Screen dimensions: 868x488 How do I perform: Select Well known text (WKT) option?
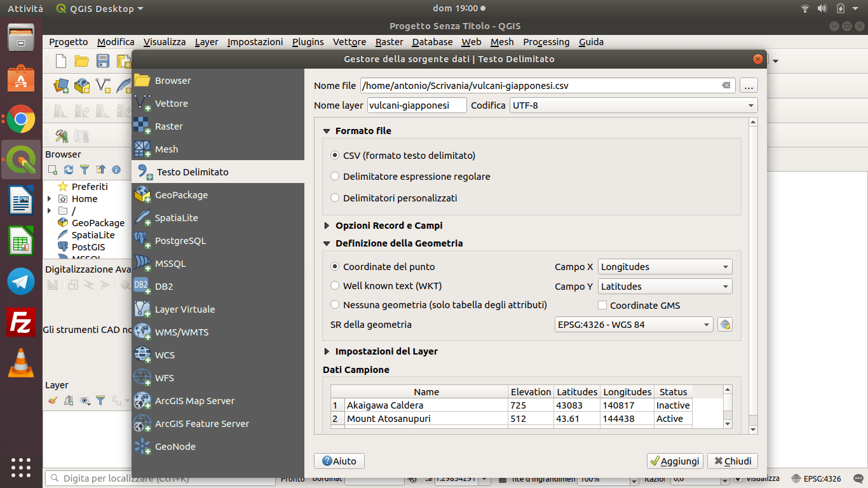point(386,286)
